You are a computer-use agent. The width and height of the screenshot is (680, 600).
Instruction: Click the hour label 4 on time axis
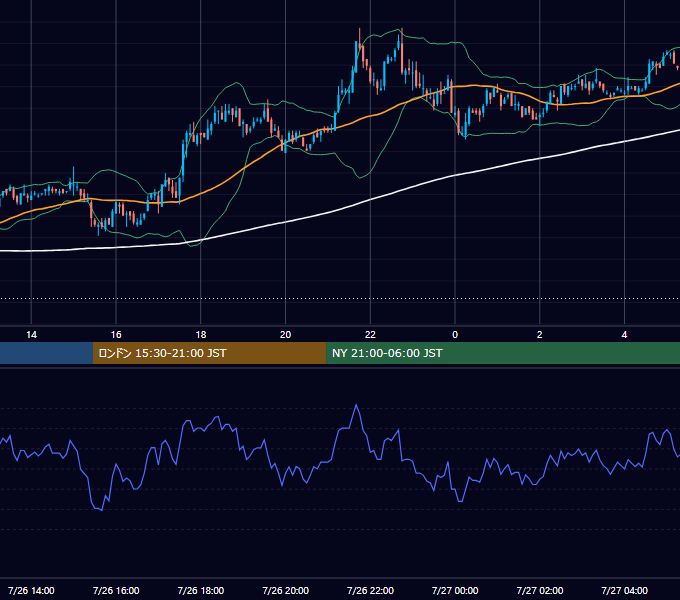(624, 335)
